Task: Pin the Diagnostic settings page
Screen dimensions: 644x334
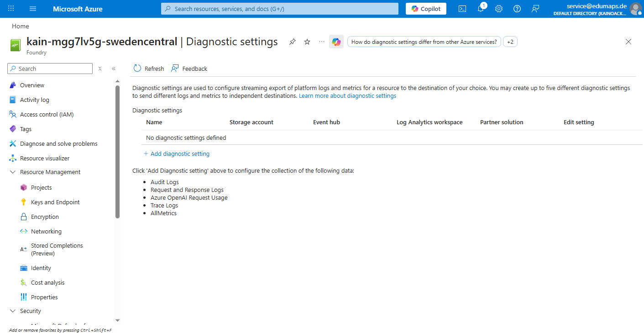Action: [293, 42]
